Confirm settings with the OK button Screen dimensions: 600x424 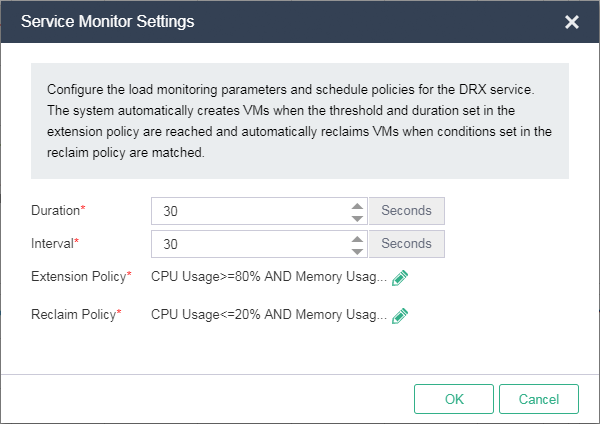pos(454,399)
